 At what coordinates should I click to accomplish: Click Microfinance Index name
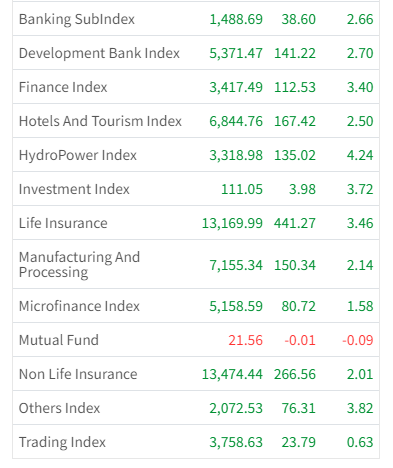79,306
